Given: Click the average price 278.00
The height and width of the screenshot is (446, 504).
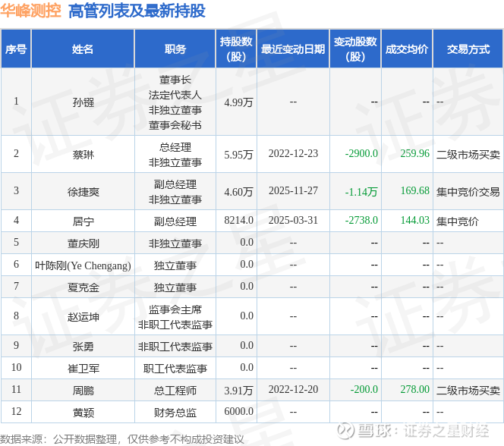Looking at the screenshot, I should [414, 389].
